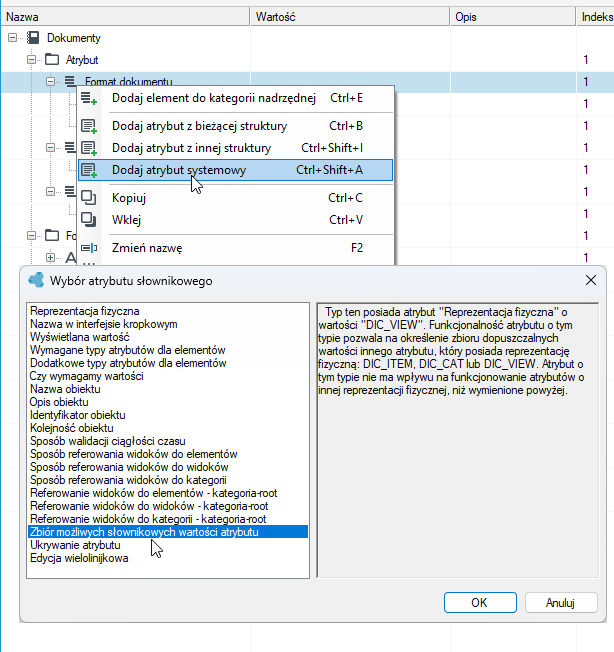
Task: Click the Zmień nazwę rename icon
Action: click(x=89, y=248)
